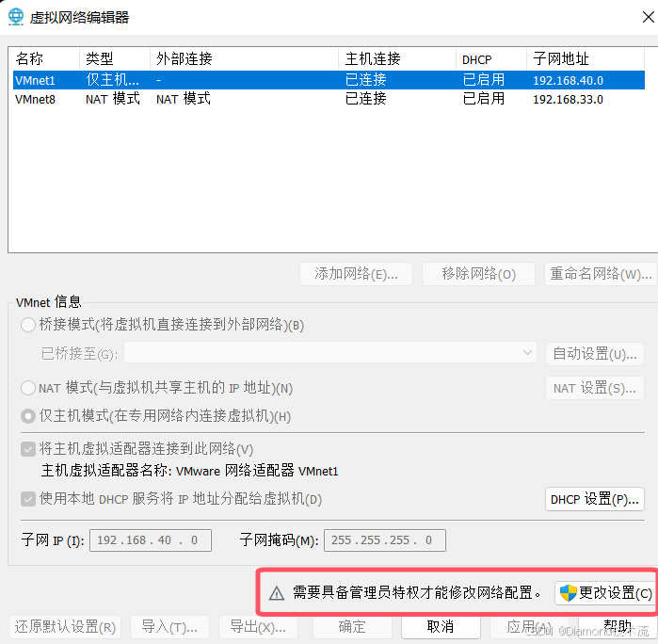Click the warning triangle icon
The width and height of the screenshot is (658, 644).
coord(277,593)
